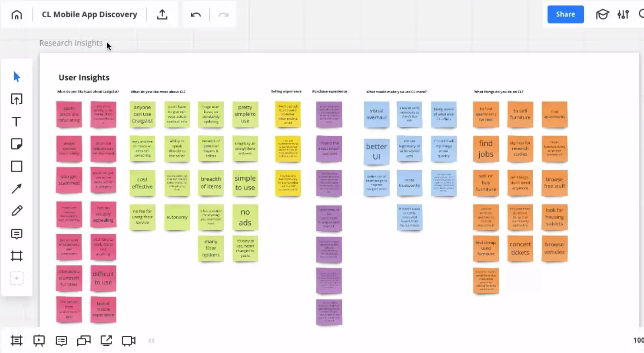Open screen sharing icon
The image size is (644, 353).
106,341
